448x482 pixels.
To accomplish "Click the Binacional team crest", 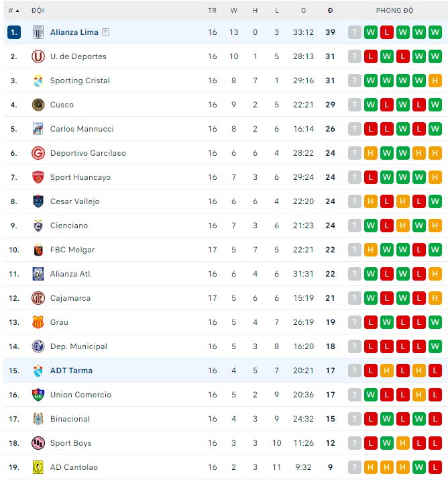I will (38, 419).
